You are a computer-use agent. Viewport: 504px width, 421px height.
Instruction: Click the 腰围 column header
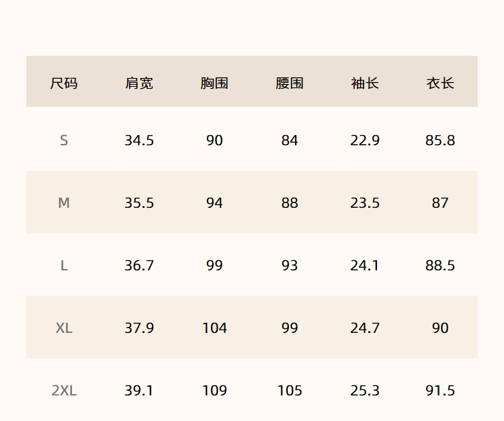click(x=290, y=83)
